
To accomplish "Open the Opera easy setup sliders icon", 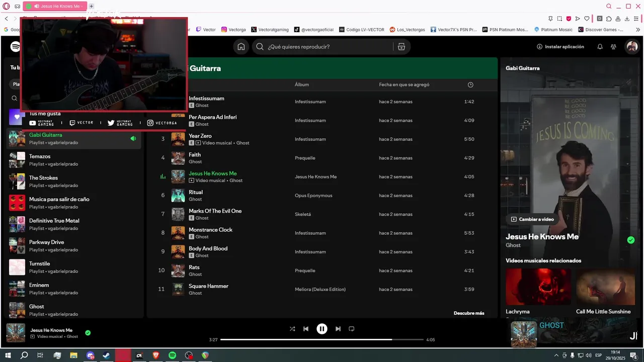I will [636, 19].
